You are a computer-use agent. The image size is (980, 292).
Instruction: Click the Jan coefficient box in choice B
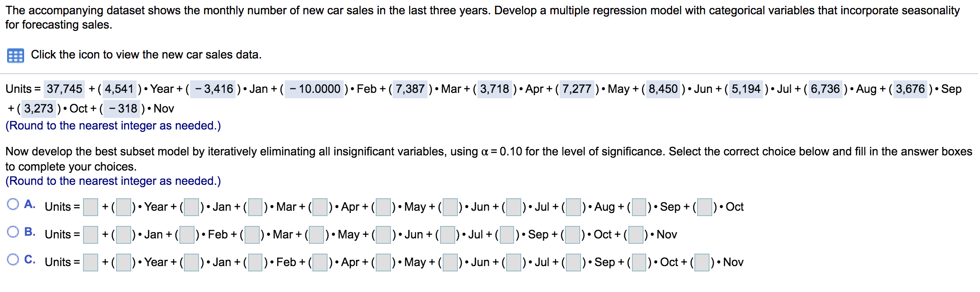point(123,234)
